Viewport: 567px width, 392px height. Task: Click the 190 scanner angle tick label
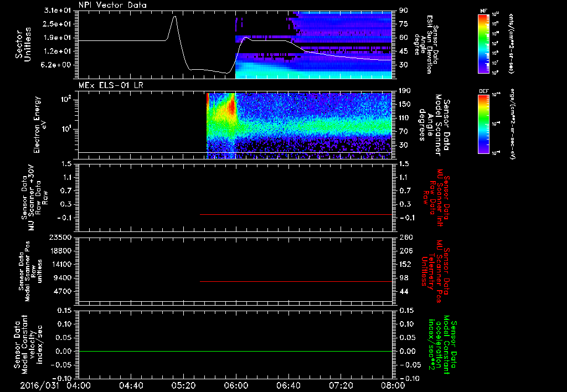[x=406, y=91]
